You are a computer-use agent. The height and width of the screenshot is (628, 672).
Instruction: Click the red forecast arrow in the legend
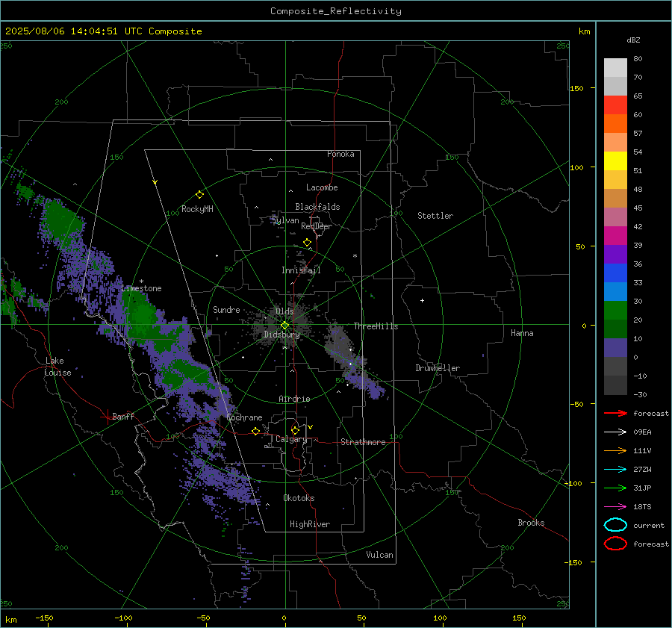[615, 413]
